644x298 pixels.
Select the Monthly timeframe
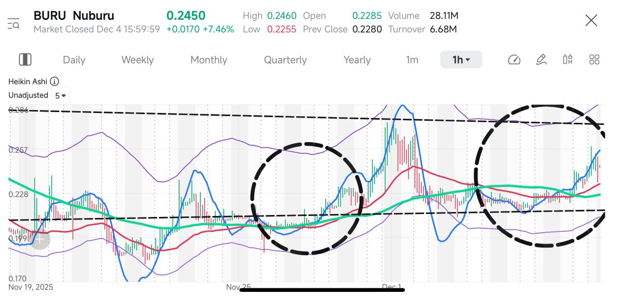point(209,60)
